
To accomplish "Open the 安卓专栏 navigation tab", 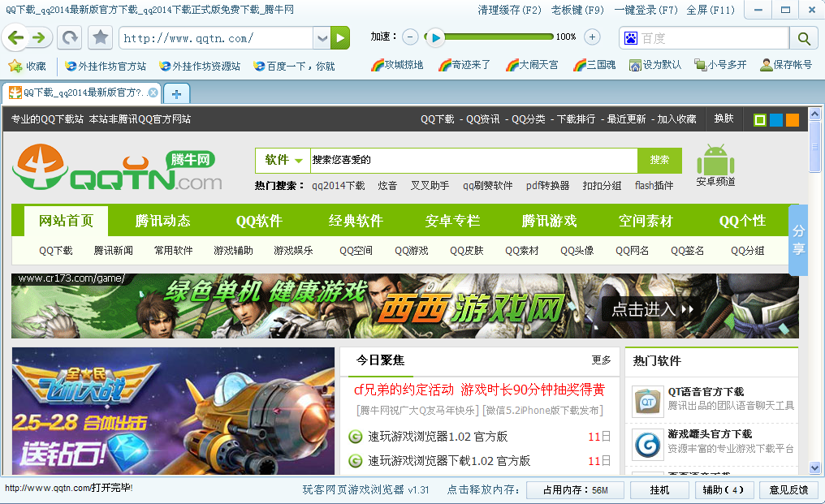I will pos(452,221).
